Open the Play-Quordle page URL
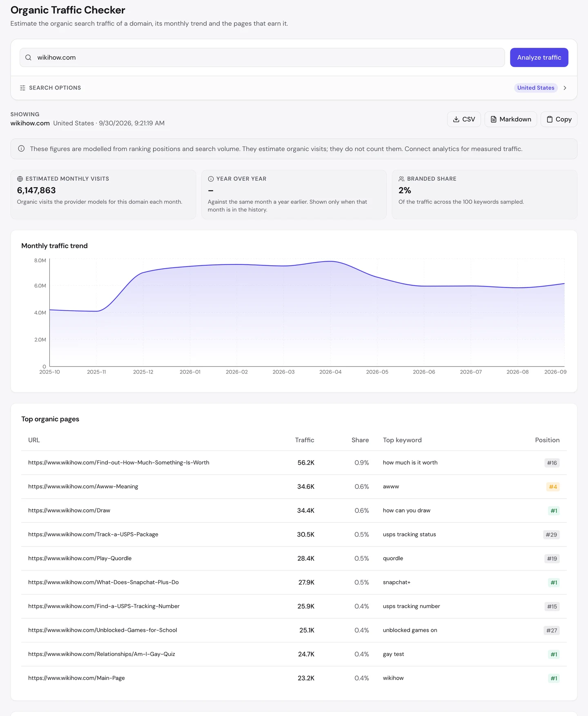Screen dimensions: 588x716 pyautogui.click(x=80, y=558)
